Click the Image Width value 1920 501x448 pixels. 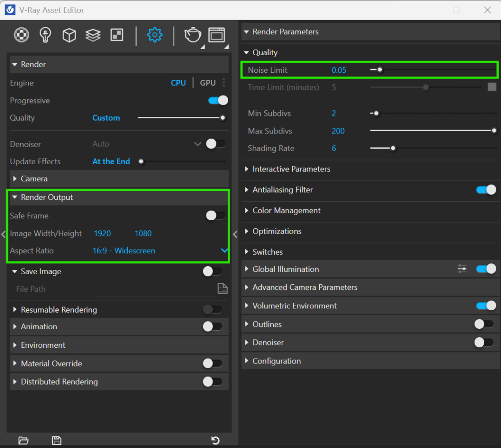103,233
